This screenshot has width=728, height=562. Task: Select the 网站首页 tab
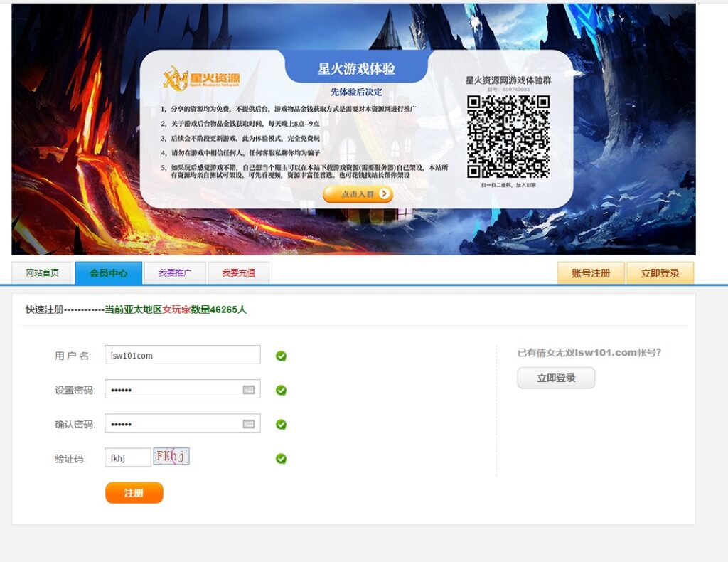point(41,272)
